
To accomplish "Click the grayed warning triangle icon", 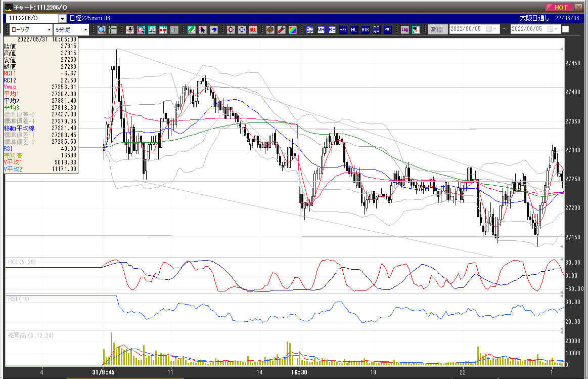I will pyautogui.click(x=174, y=30).
